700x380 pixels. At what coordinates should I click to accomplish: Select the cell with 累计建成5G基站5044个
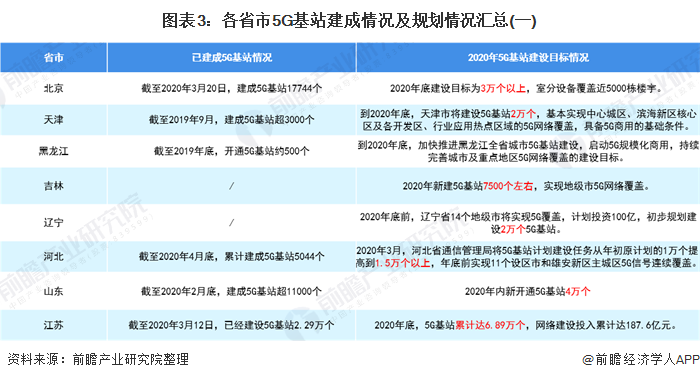pos(232,256)
